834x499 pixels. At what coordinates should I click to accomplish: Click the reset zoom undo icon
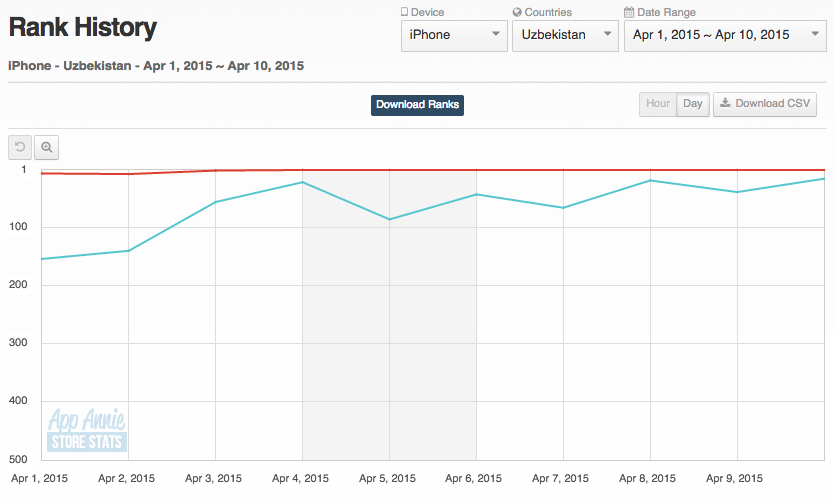tap(20, 148)
